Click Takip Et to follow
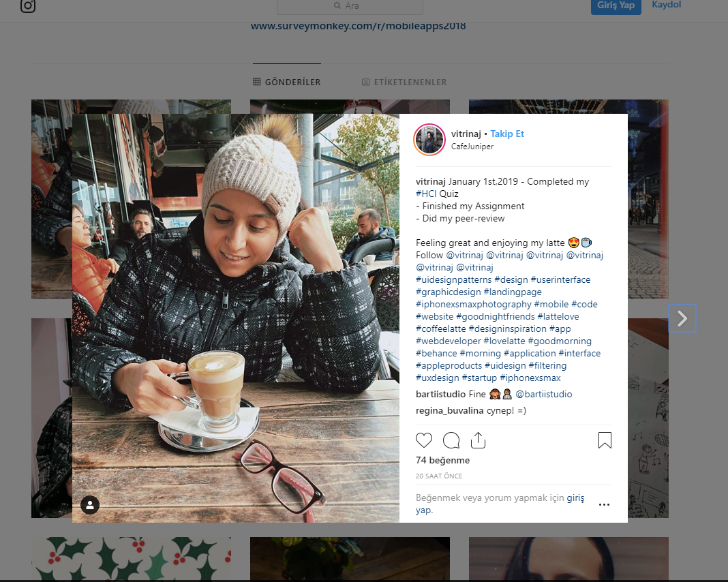The width and height of the screenshot is (728, 582). 507,134
